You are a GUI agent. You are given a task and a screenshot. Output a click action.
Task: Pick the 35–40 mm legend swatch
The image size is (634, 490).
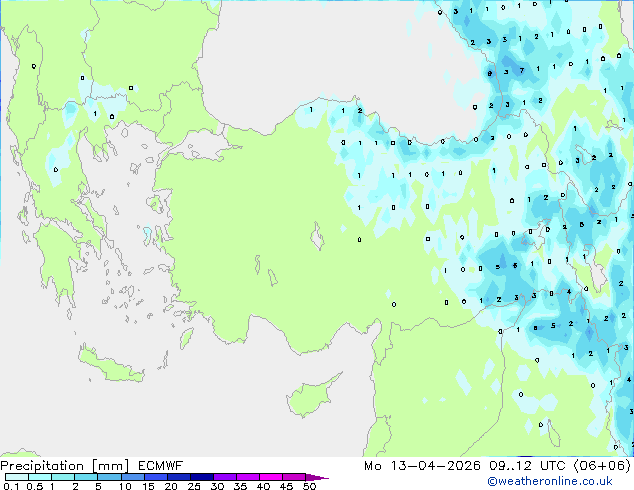tap(248, 477)
